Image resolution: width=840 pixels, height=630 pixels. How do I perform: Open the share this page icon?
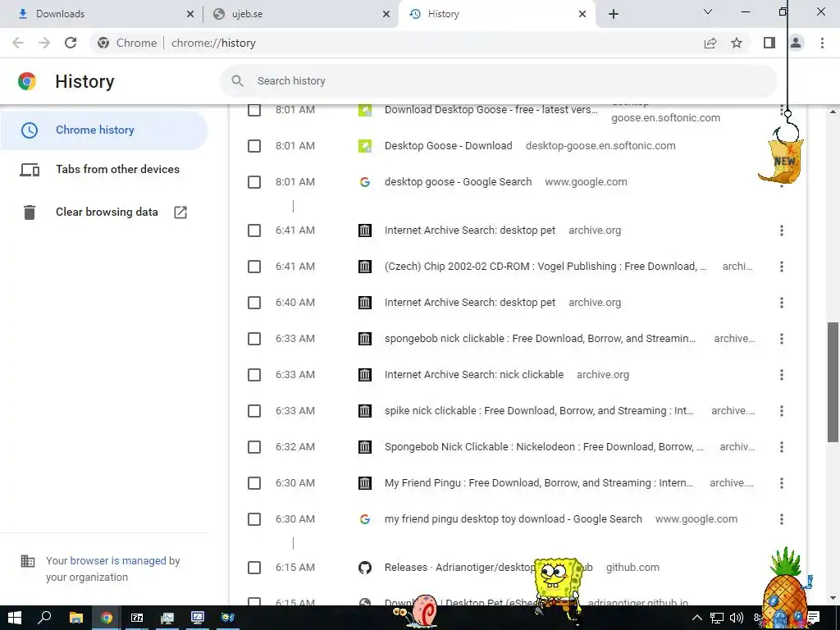pos(710,43)
